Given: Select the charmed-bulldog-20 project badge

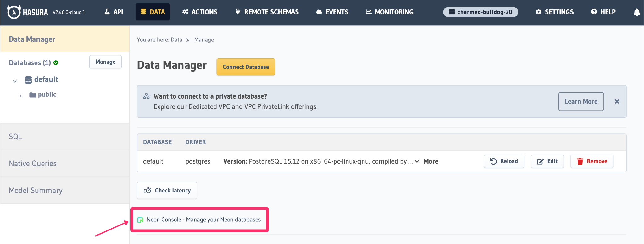Looking at the screenshot, I should click(x=480, y=12).
